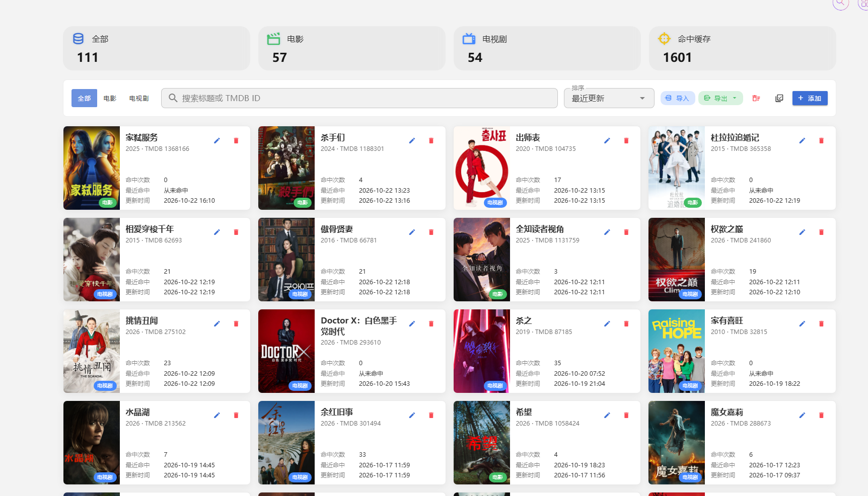Select the 电影 filter tab
This screenshot has width=868, height=496.
point(110,98)
